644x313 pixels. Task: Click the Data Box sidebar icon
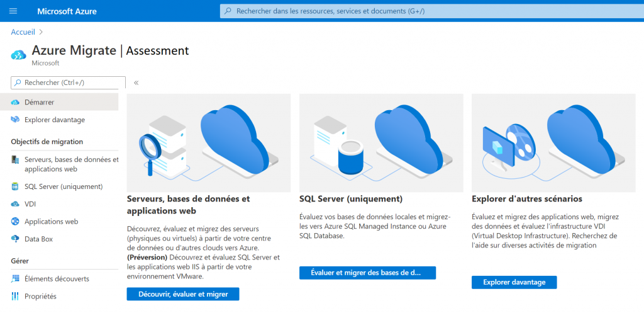[15, 239]
